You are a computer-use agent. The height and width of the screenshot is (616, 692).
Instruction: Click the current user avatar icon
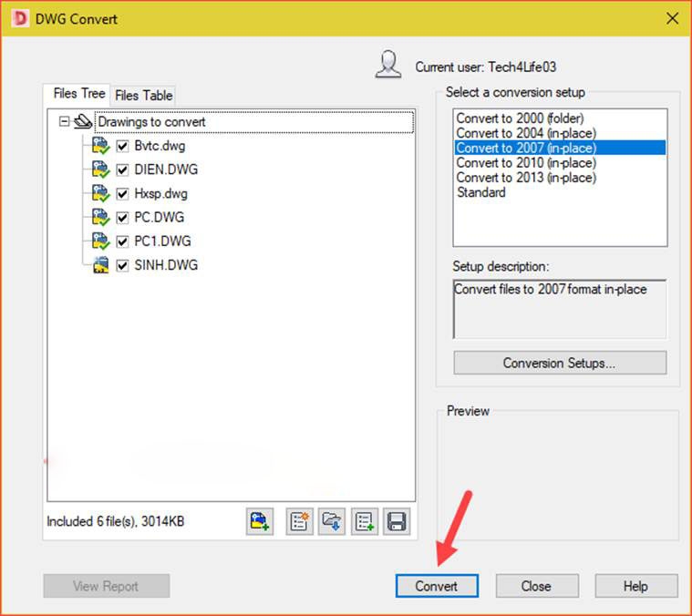[x=388, y=65]
